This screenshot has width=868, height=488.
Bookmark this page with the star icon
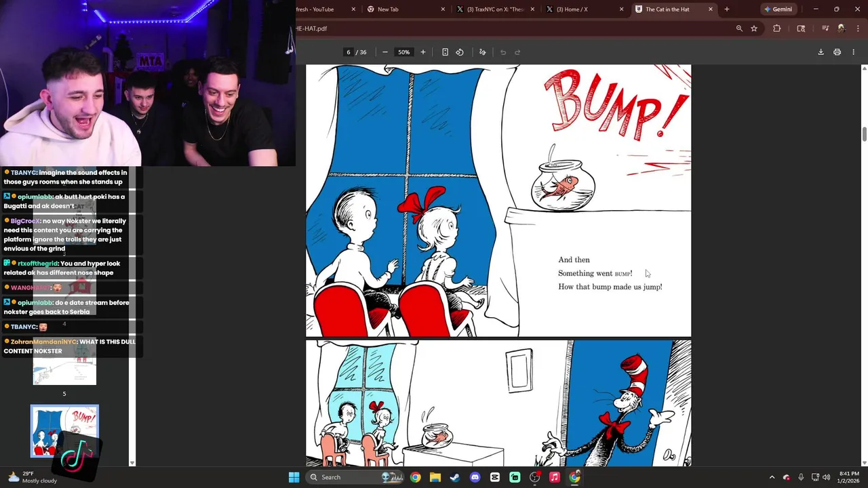754,28
